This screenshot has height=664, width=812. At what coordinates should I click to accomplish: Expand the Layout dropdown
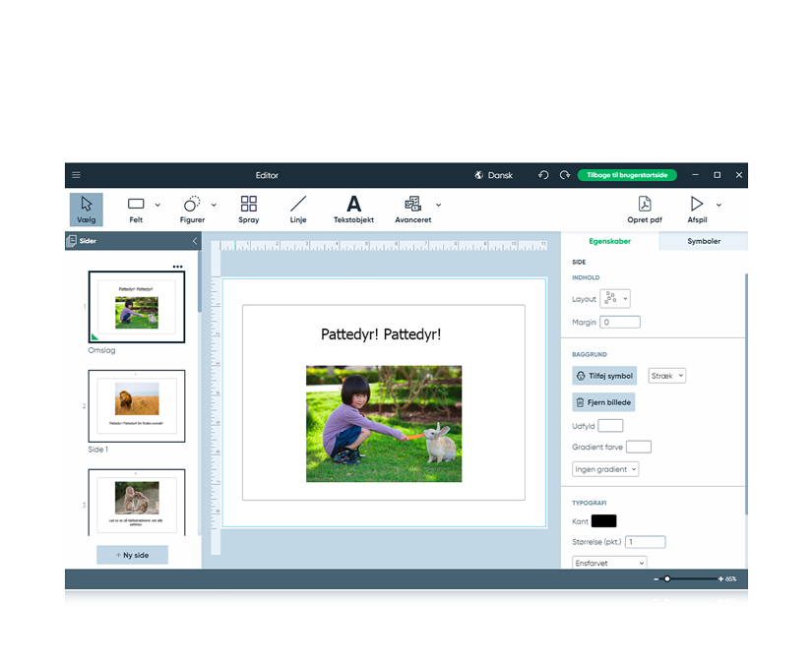point(615,299)
